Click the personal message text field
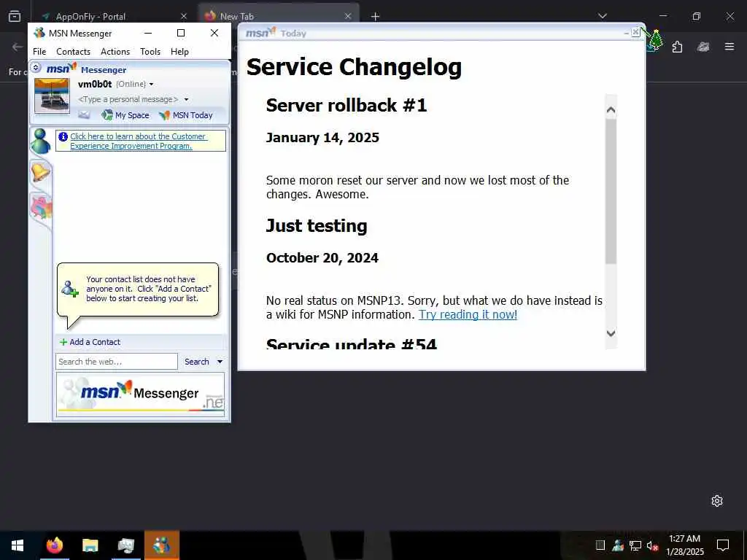The image size is (747, 560). pos(128,99)
